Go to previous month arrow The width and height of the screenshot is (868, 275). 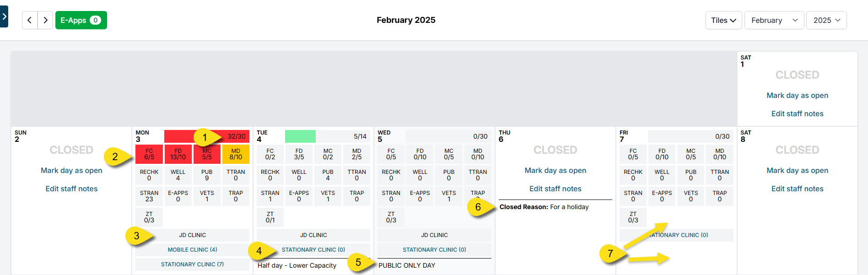coord(30,20)
